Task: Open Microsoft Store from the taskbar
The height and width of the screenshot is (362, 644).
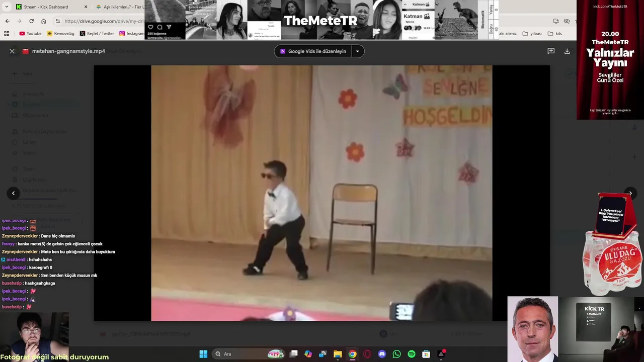Action: 426,354
